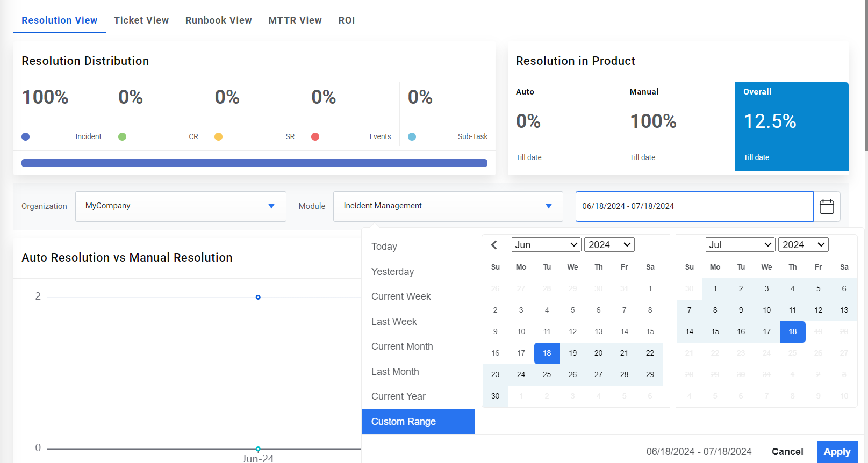868x463 pixels.
Task: Go to previous month with left arrow
Action: [494, 245]
